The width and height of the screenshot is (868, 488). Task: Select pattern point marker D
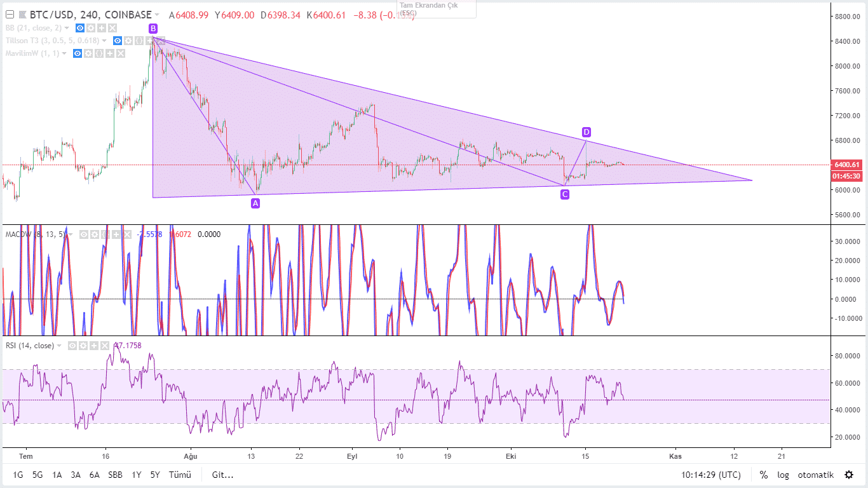point(587,132)
